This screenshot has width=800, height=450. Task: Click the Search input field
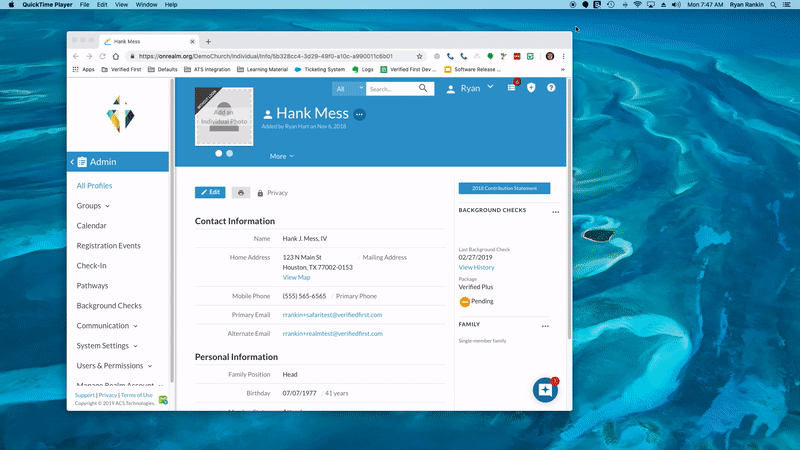(x=391, y=88)
